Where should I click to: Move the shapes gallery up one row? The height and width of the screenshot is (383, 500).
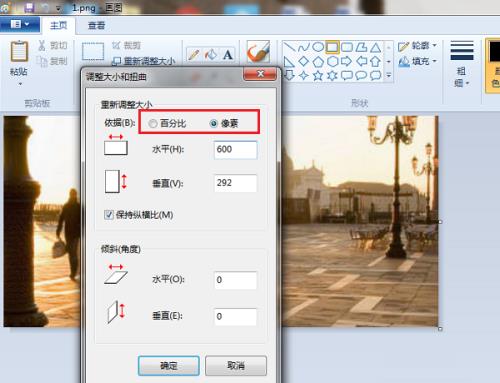(x=389, y=47)
